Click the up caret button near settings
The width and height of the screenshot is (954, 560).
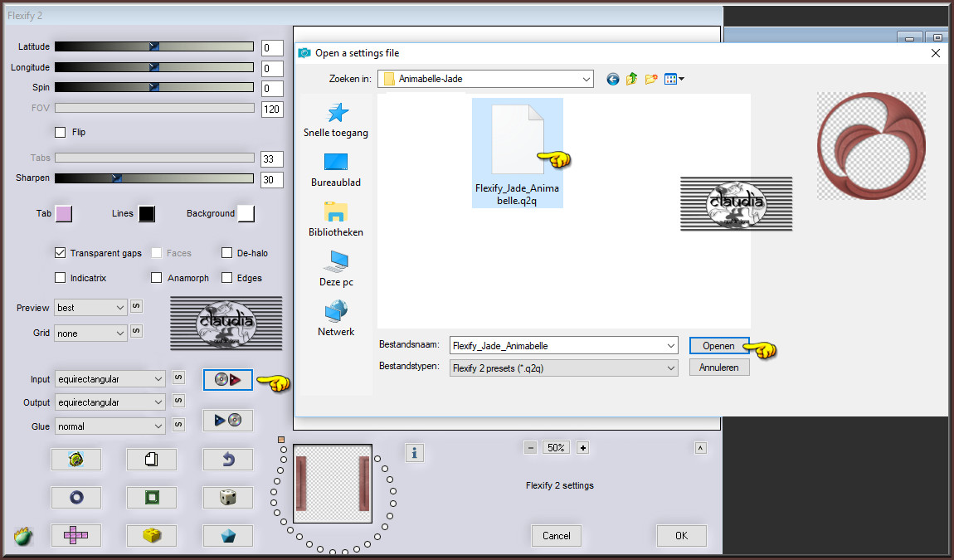pos(700,448)
